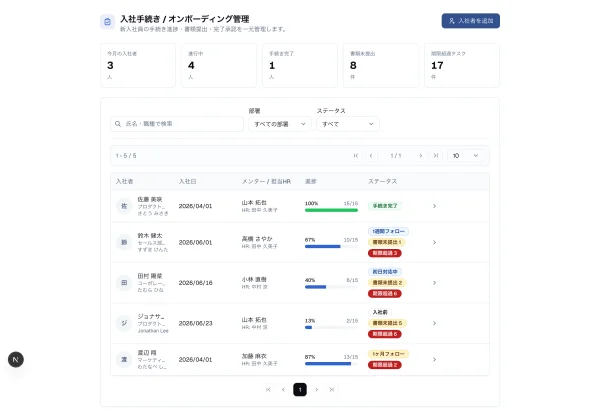Open details chevron for 田村 row
Image resolution: width=600 pixels, height=420 pixels.
click(434, 283)
